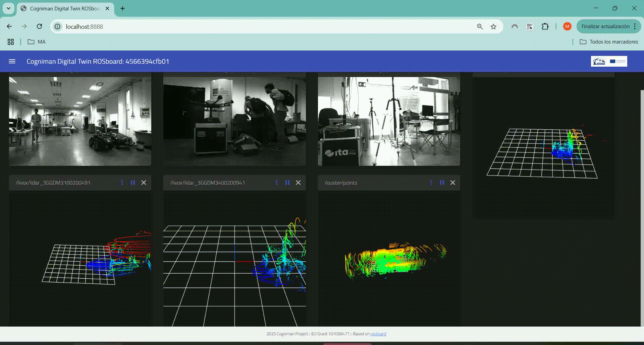Bookmark this page with the star icon
This screenshot has width=644, height=345.
(493, 26)
